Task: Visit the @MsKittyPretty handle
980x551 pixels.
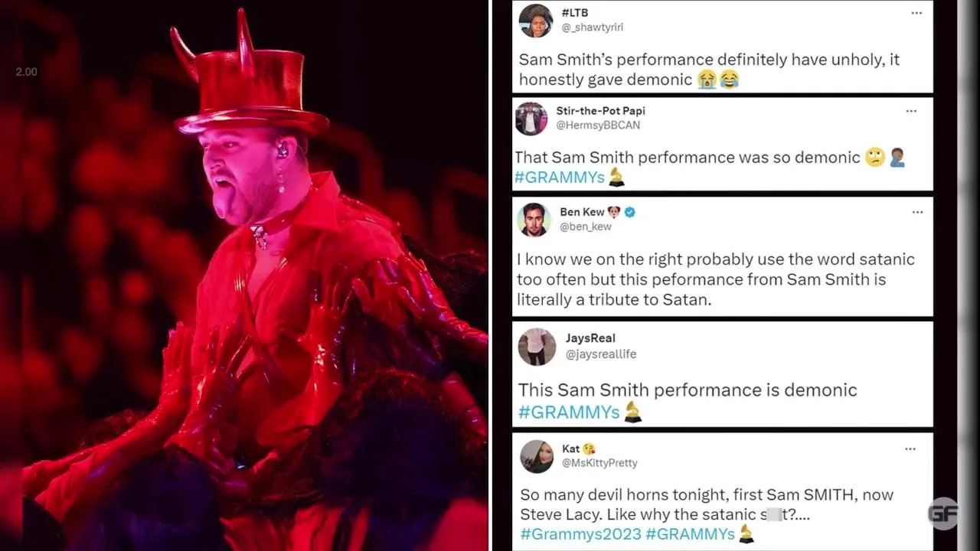Action: 600,463
